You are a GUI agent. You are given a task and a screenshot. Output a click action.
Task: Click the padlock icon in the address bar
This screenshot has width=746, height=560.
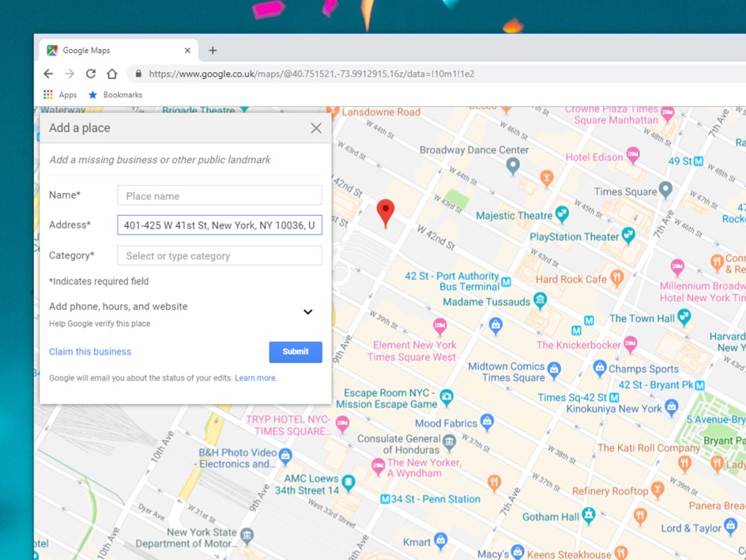pyautogui.click(x=138, y=74)
